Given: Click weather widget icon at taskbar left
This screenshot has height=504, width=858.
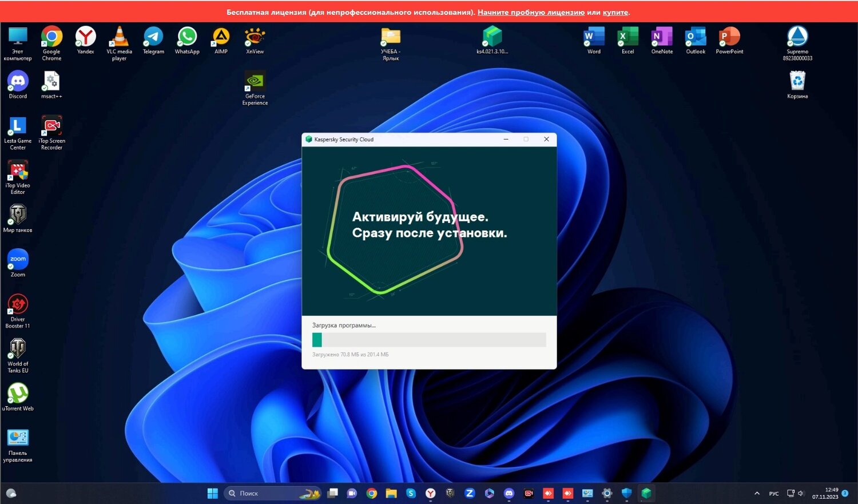Looking at the screenshot, I should click(x=11, y=493).
